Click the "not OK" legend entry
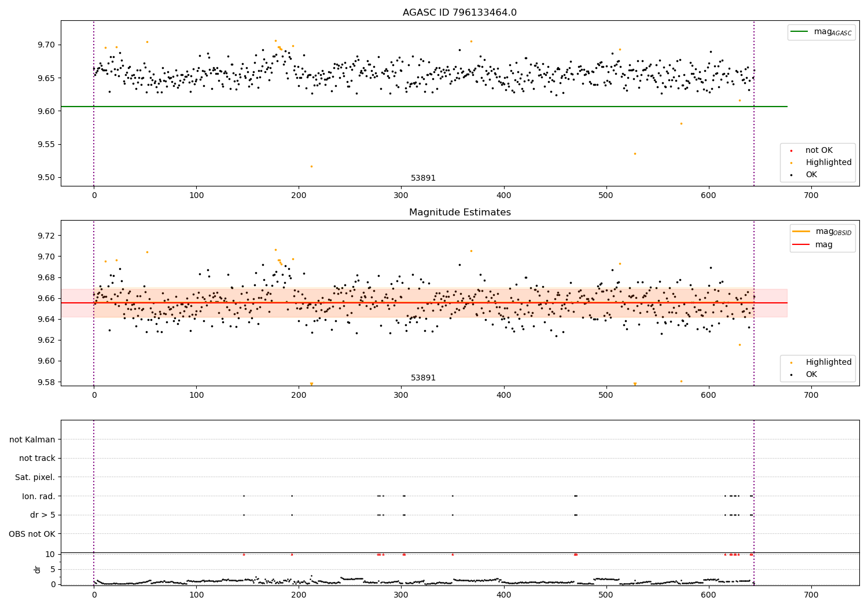This screenshot has height=608, width=868. (x=818, y=150)
